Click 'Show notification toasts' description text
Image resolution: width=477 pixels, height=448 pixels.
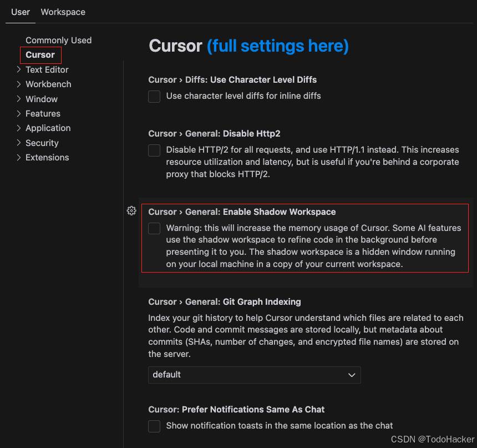point(279,426)
